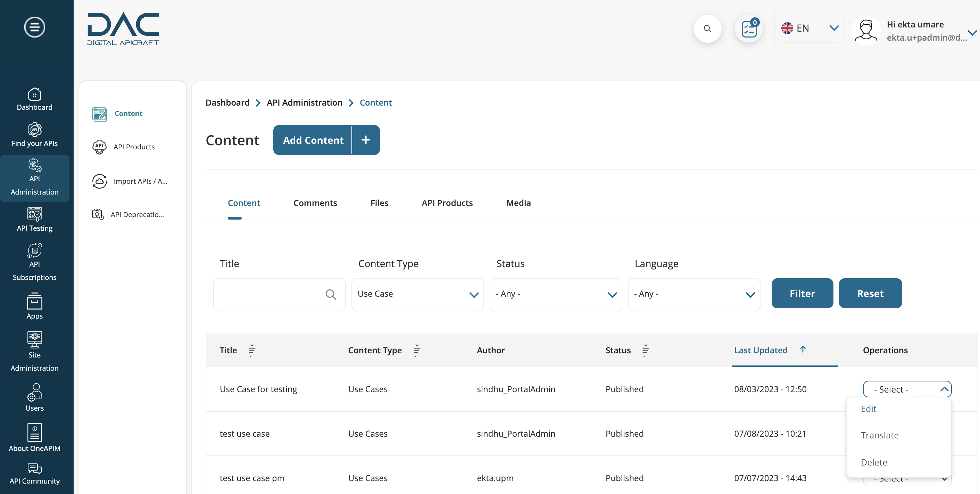980x494 pixels.
Task: Switch to the Media tab
Action: [518, 202]
